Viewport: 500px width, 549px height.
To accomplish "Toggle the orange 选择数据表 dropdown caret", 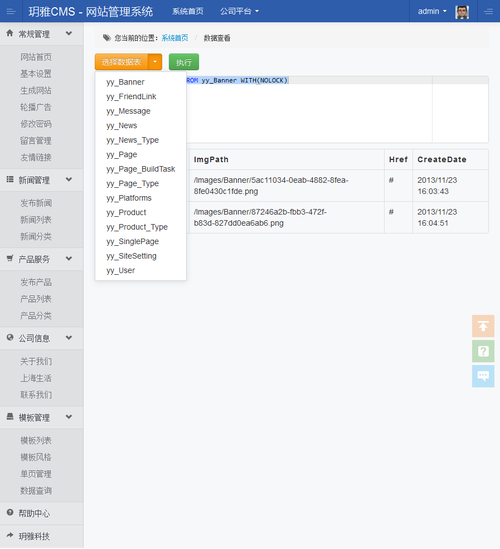I will (155, 62).
